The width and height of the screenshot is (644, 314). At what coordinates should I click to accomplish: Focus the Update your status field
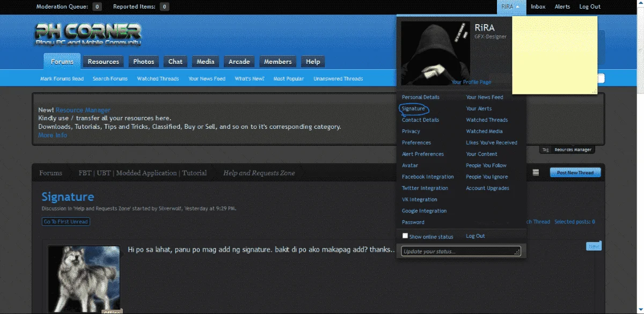point(461,251)
